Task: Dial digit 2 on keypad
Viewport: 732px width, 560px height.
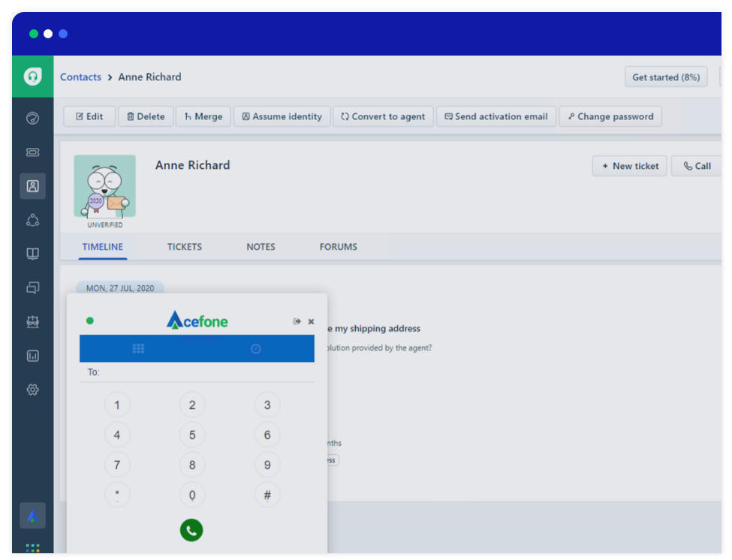Action: (192, 405)
